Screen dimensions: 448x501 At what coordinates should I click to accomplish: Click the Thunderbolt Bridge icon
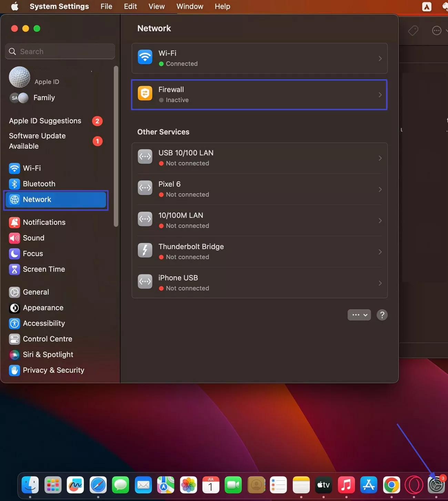tap(145, 250)
